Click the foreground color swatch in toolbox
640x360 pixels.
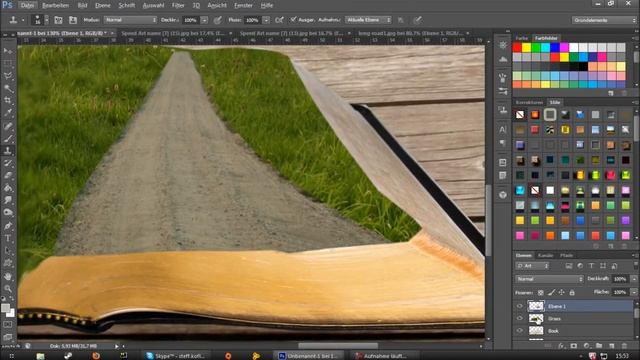tap(5, 308)
